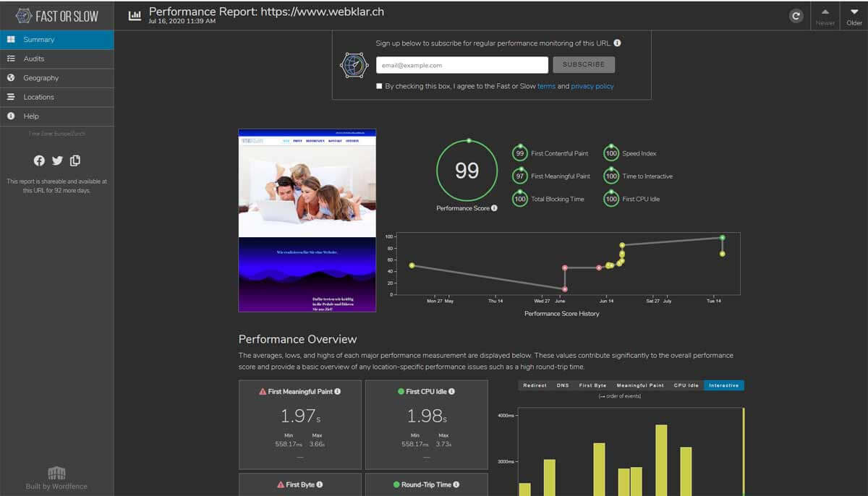Click info icon beside First Meaningful Paint card
Viewport: 868px width, 496px height.
click(x=337, y=391)
